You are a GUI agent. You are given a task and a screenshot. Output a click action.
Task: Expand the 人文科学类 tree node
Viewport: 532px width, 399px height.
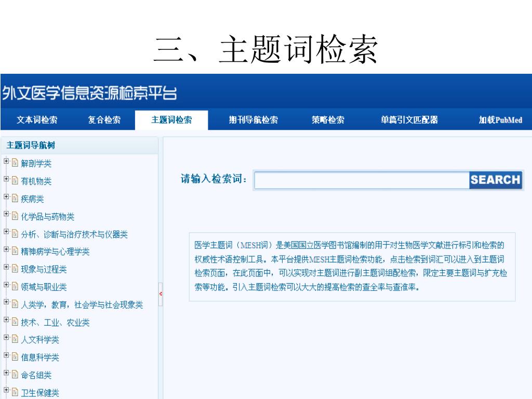6,337
